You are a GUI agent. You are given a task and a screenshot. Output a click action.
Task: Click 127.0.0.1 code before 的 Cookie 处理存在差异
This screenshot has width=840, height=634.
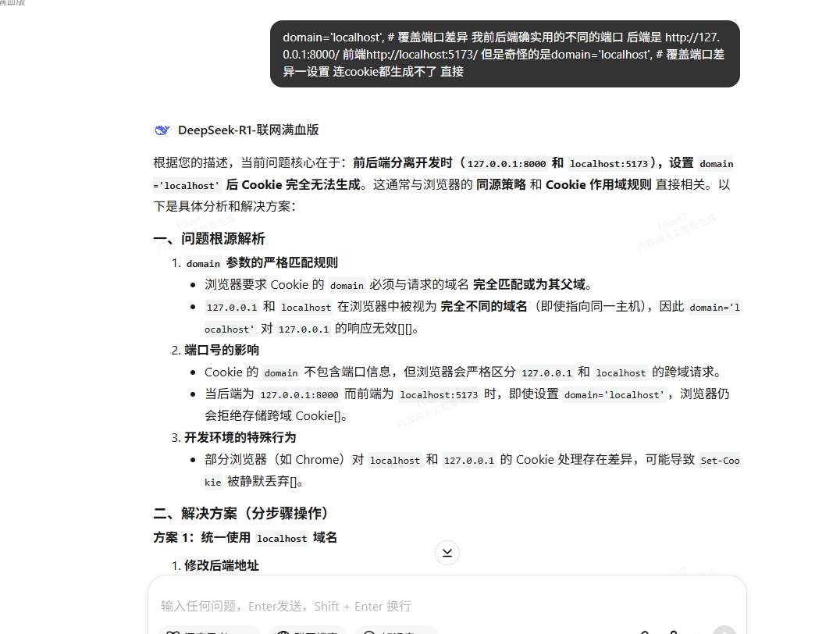click(x=469, y=461)
